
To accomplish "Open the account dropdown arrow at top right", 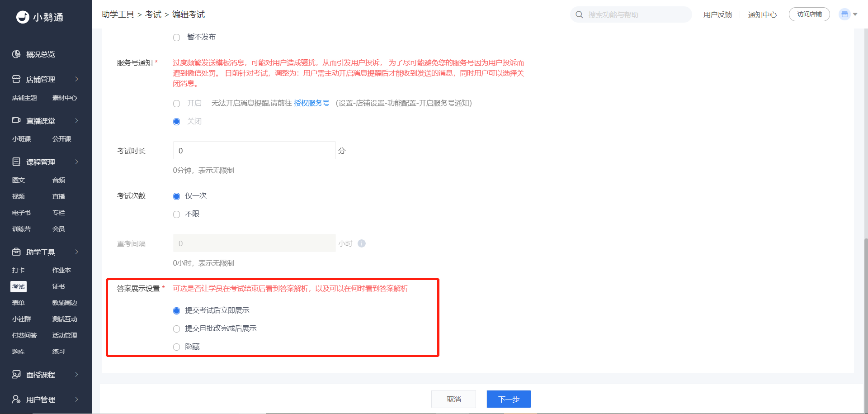I will coord(855,14).
